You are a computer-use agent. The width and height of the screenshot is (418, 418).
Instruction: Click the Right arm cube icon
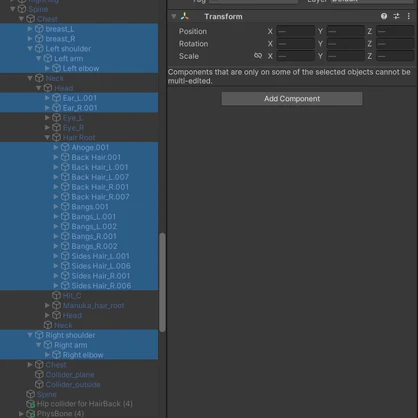tap(48, 345)
